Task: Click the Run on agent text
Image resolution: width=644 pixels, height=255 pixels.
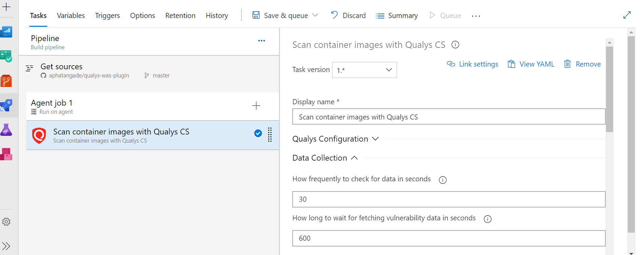Action: (x=56, y=112)
